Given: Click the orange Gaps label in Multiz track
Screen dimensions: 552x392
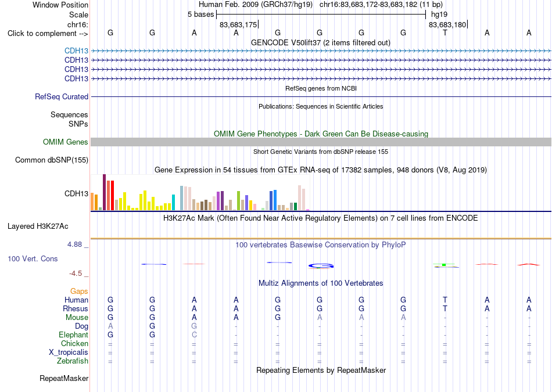Looking at the screenshot, I should point(79,291).
